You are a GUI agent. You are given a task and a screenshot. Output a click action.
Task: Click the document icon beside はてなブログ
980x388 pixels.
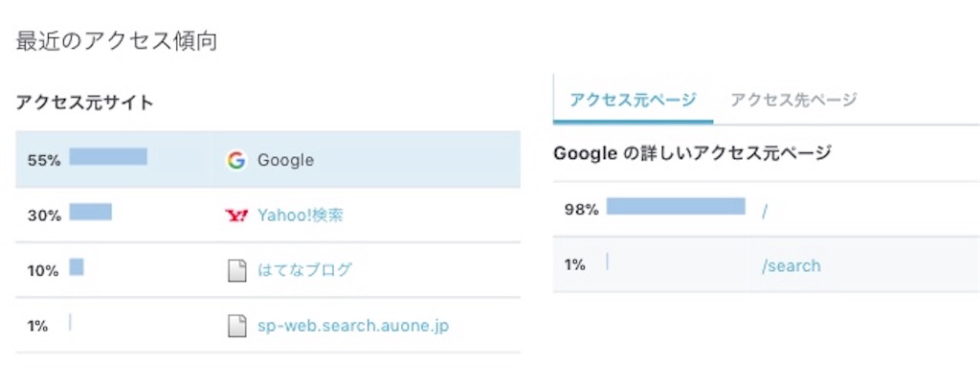(237, 271)
